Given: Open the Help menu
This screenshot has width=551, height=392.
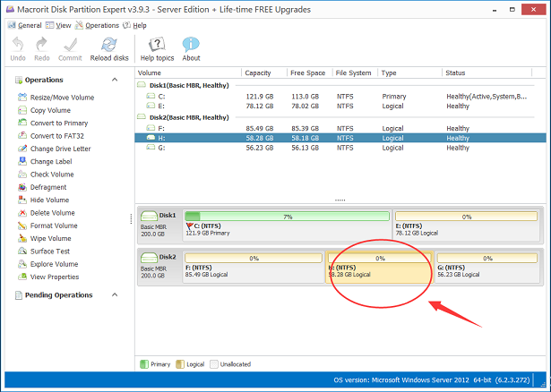Looking at the screenshot, I should (135, 25).
